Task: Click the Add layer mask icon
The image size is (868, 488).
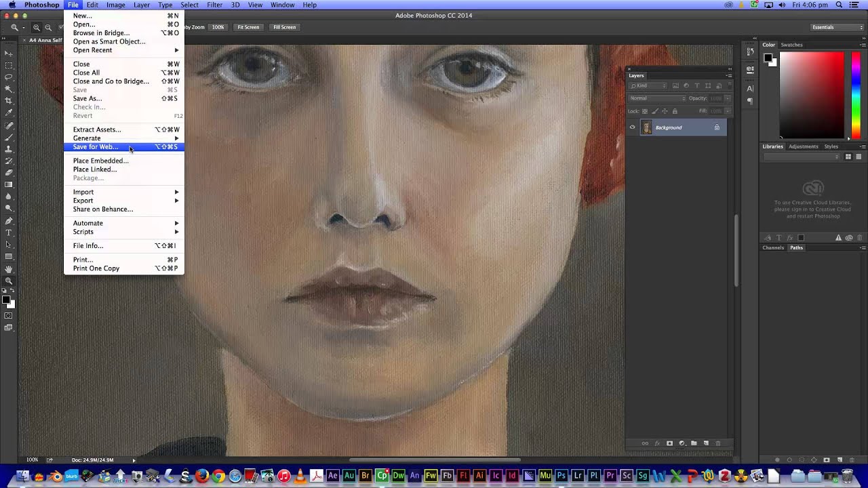Action: pyautogui.click(x=669, y=443)
